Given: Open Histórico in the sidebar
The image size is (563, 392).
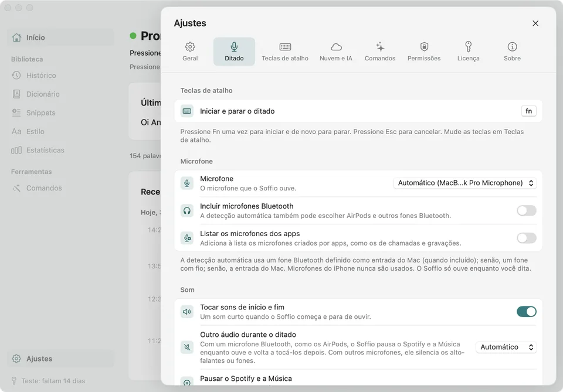Looking at the screenshot, I should pyautogui.click(x=60, y=76).
